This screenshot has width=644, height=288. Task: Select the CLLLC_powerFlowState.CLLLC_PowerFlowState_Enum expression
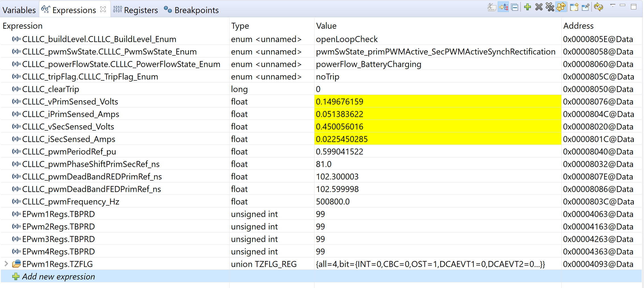point(121,64)
